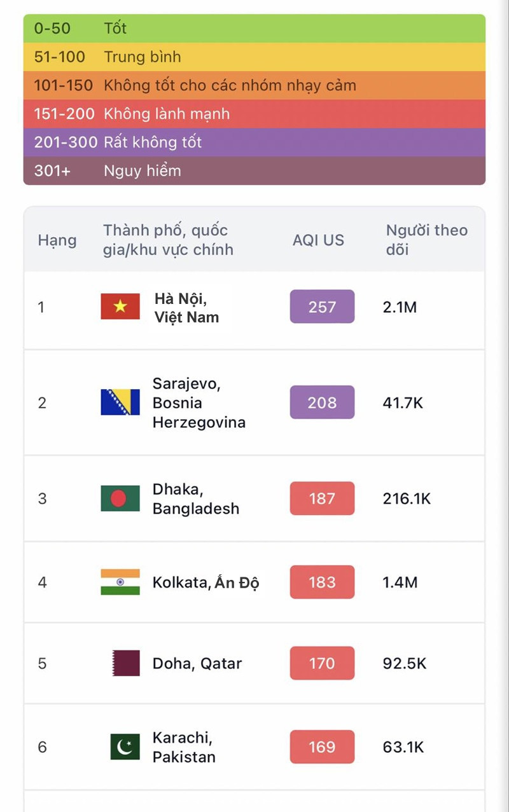Image resolution: width=509 pixels, height=812 pixels.
Task: Select the purple 257 AQI badge
Action: (x=322, y=306)
